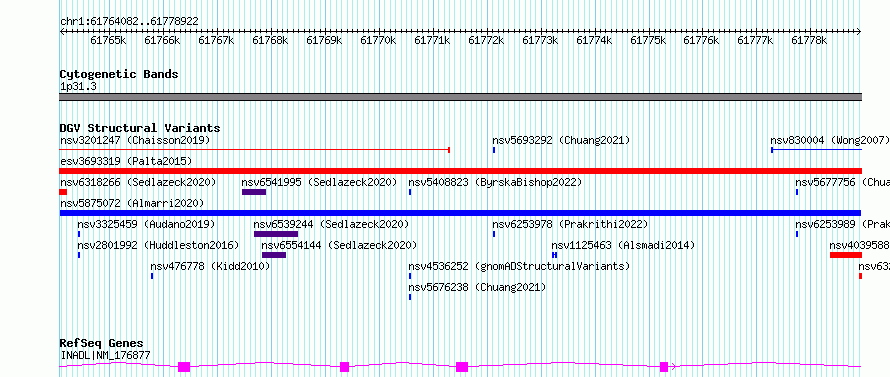The width and height of the screenshot is (890, 377).
Task: Select the nsv2801992 (Huddleston2016) label
Action: pyautogui.click(x=158, y=245)
